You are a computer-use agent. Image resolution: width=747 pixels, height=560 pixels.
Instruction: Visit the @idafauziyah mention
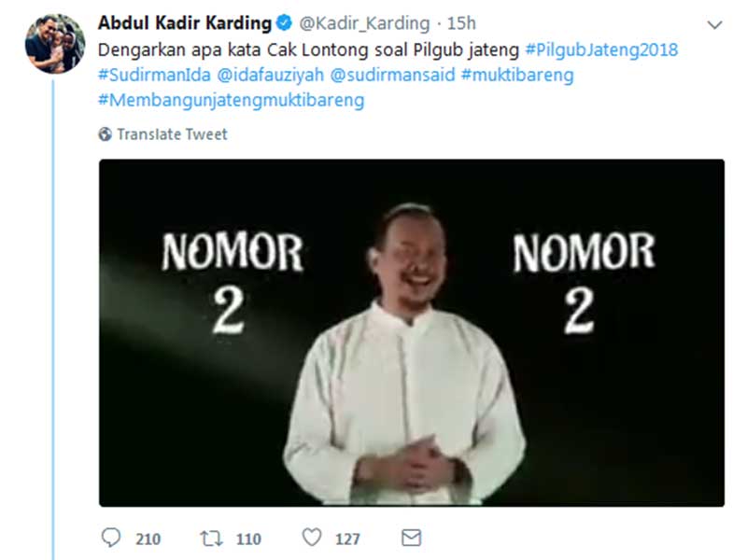[271, 75]
